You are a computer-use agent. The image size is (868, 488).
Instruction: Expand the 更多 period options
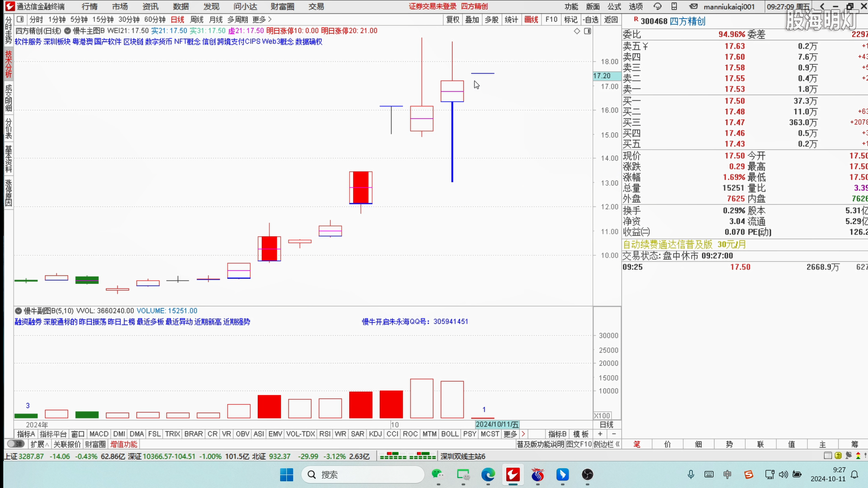click(x=262, y=20)
